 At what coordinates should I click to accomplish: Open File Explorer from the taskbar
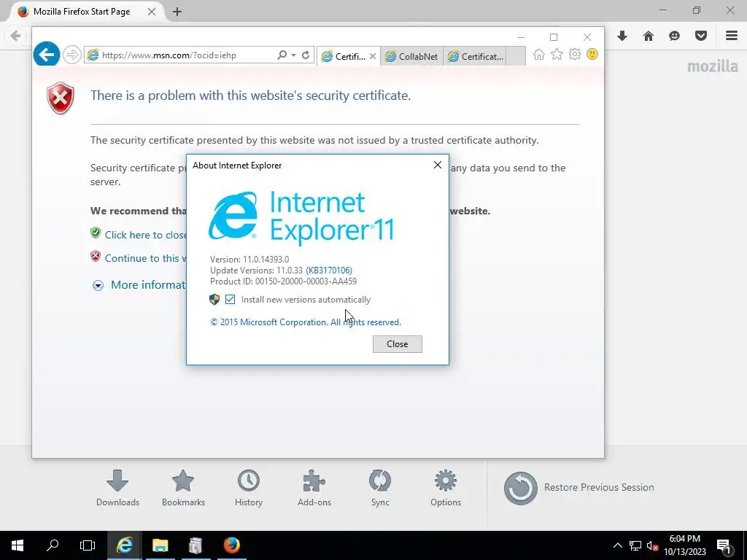pos(160,545)
